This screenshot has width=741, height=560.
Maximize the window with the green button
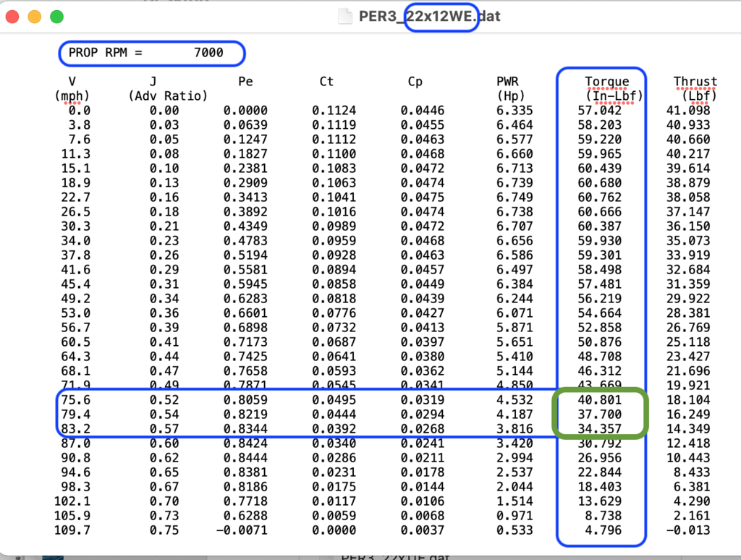[56, 17]
